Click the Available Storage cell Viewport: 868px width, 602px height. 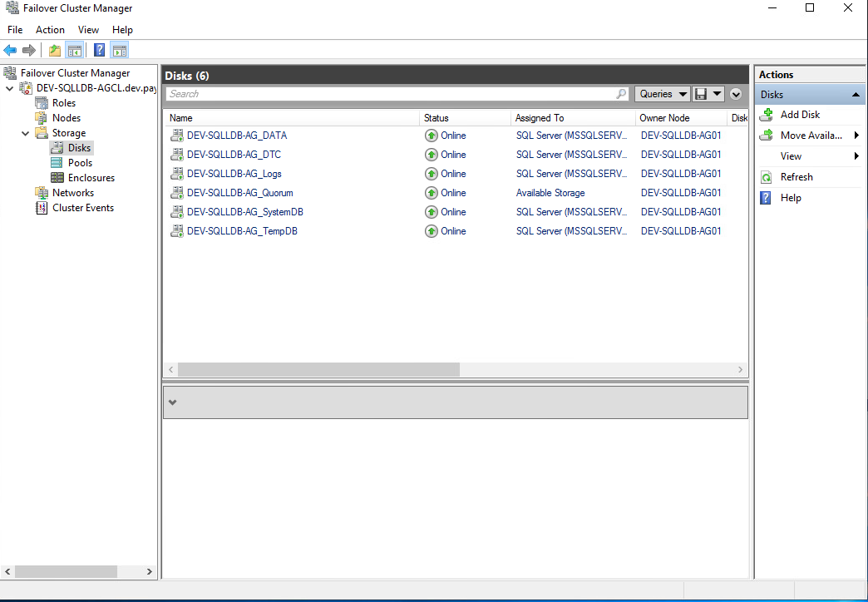tap(550, 193)
